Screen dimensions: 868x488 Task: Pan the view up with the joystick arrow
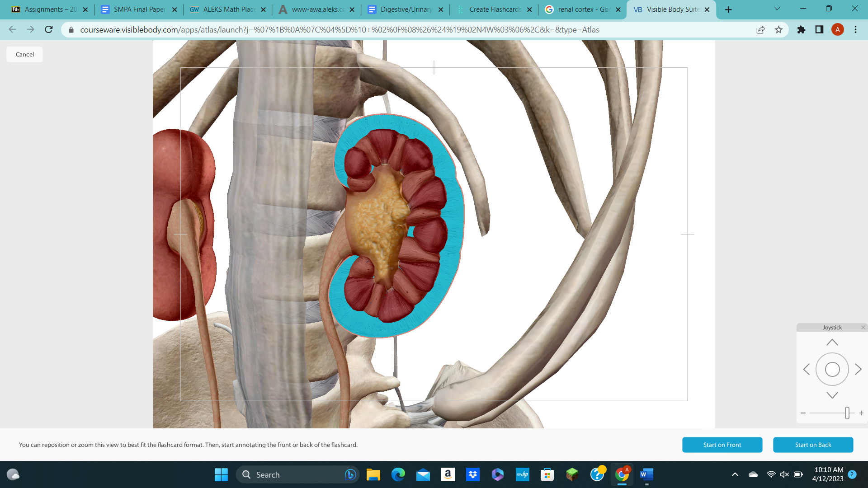click(832, 342)
